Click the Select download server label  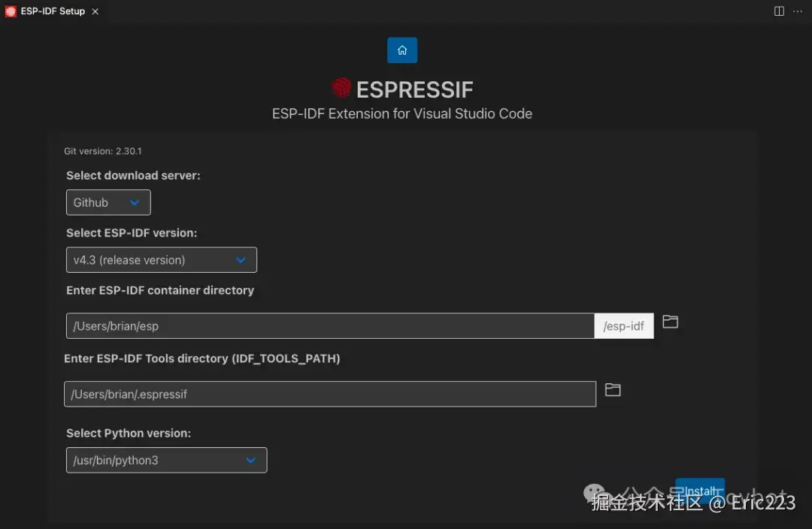[x=133, y=176]
